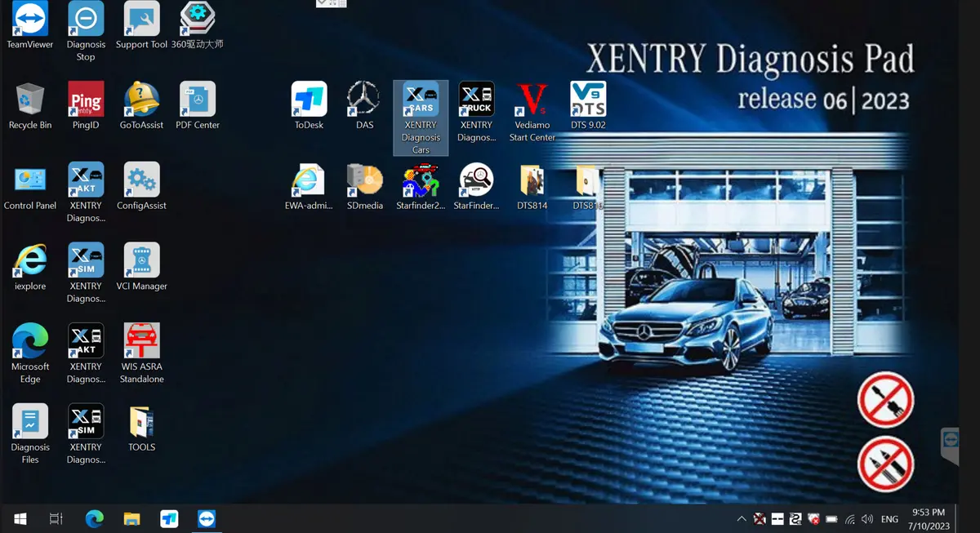Open File Explorer from the taskbar

[x=131, y=518]
